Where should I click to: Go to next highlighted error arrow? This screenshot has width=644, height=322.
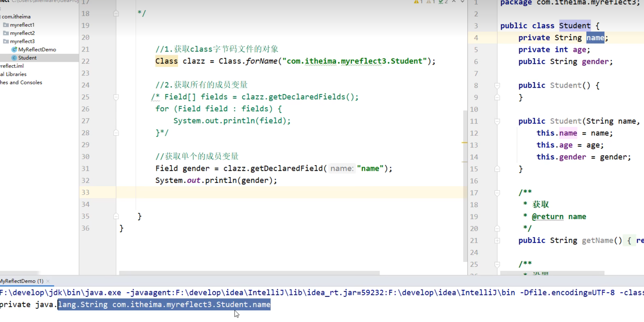462,2
